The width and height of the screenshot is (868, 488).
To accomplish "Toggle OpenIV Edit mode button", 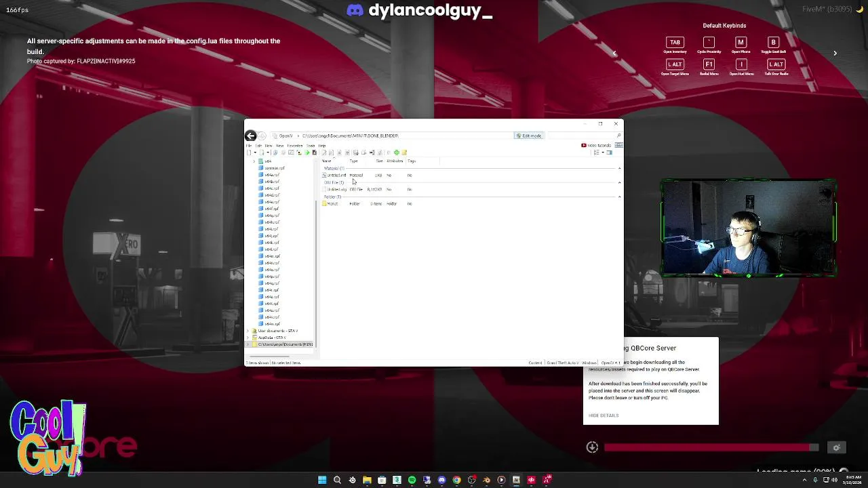I will [x=529, y=136].
